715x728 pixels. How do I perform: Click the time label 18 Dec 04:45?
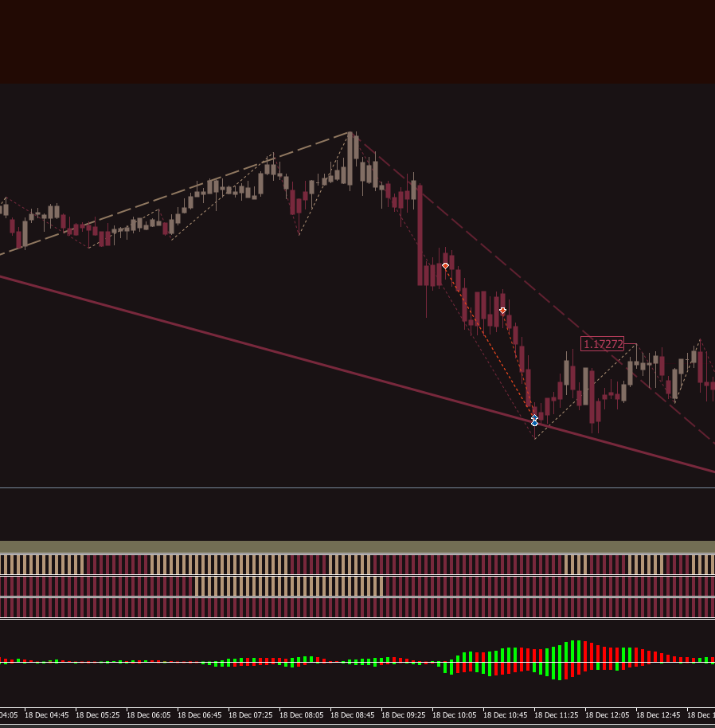pos(46,715)
